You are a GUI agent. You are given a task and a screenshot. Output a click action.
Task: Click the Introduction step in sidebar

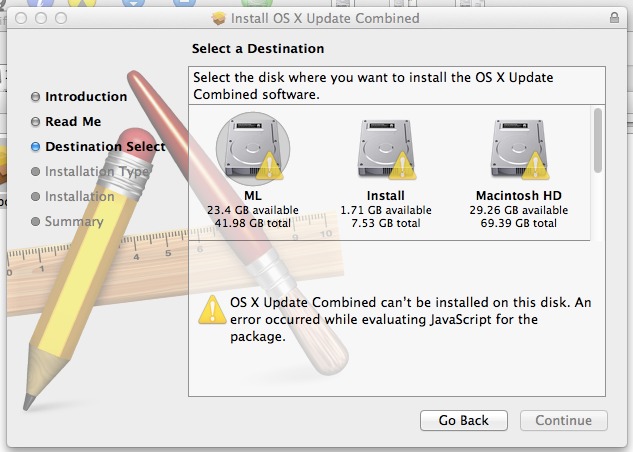[86, 97]
